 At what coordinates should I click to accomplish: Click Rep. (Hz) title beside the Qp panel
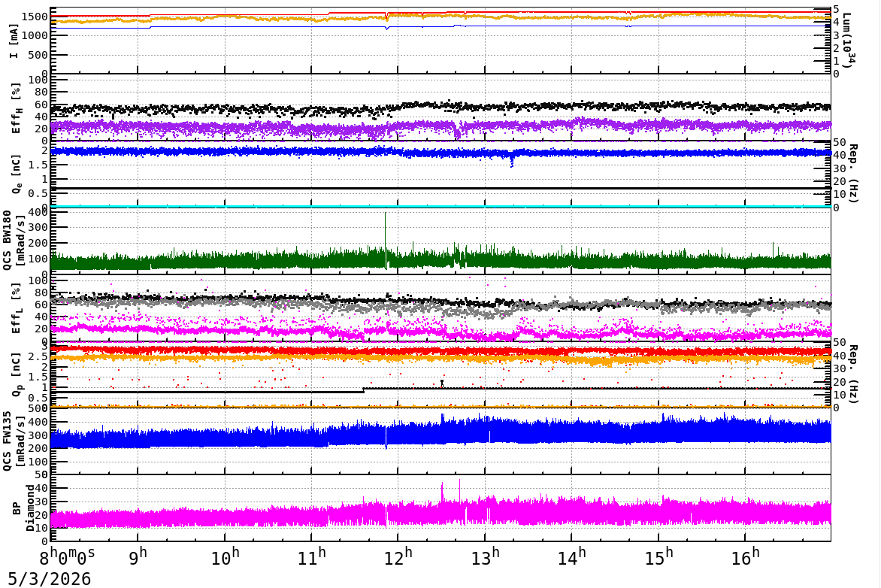(x=853, y=374)
